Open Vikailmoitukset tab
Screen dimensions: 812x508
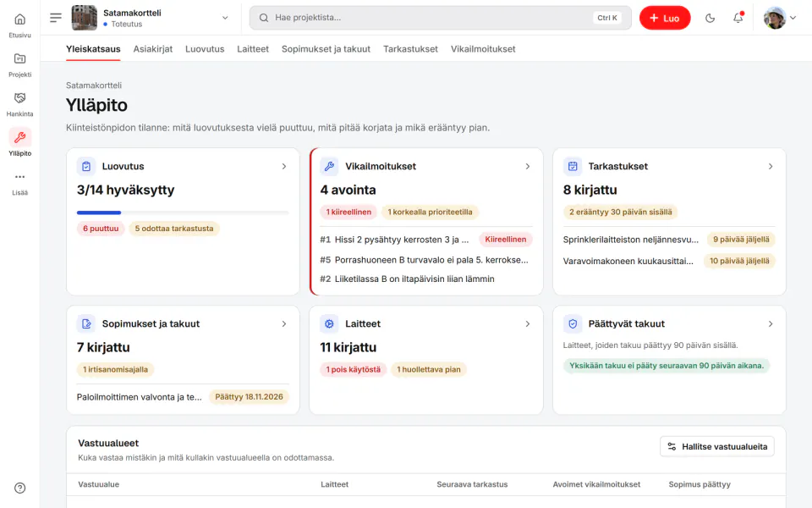(x=483, y=49)
